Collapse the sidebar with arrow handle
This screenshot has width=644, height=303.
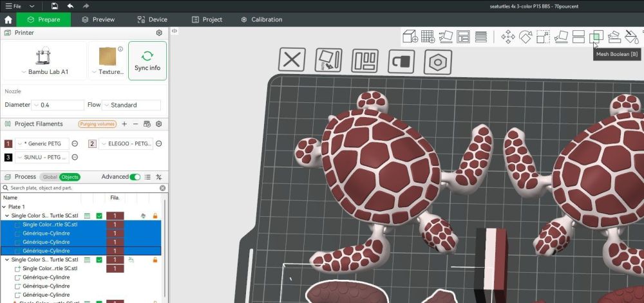coord(174,31)
